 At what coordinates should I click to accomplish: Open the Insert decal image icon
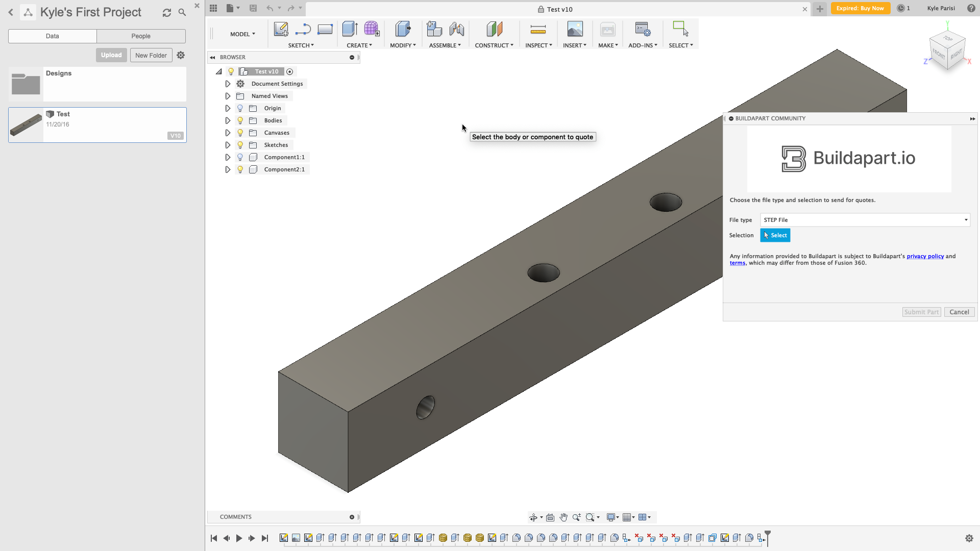[575, 29]
